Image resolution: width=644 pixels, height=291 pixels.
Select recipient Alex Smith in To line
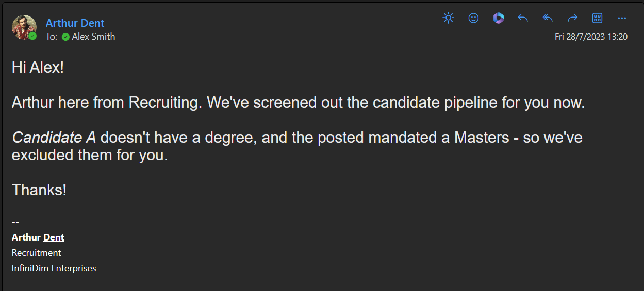pyautogui.click(x=93, y=37)
